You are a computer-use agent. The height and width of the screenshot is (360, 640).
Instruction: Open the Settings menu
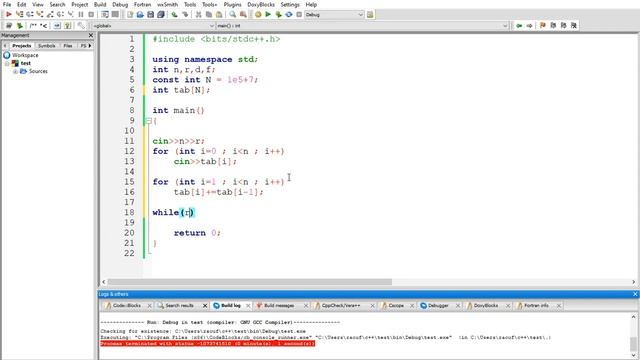[290, 4]
